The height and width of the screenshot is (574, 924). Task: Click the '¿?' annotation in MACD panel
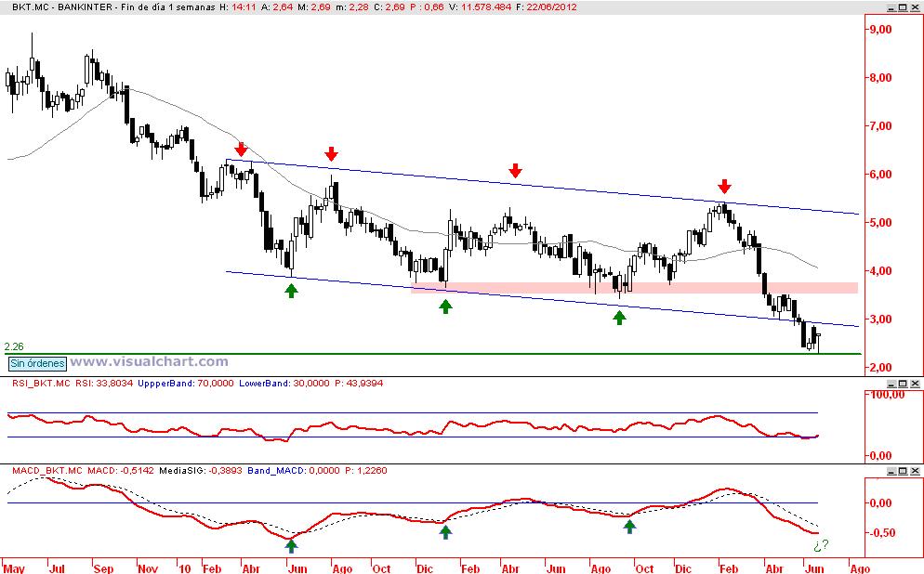click(x=821, y=545)
